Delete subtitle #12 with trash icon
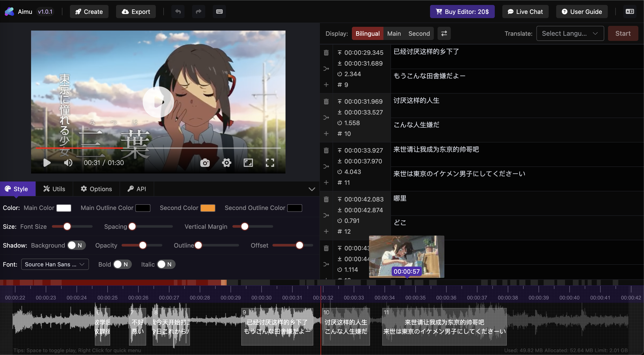This screenshot has height=355, width=644. pyautogui.click(x=326, y=199)
